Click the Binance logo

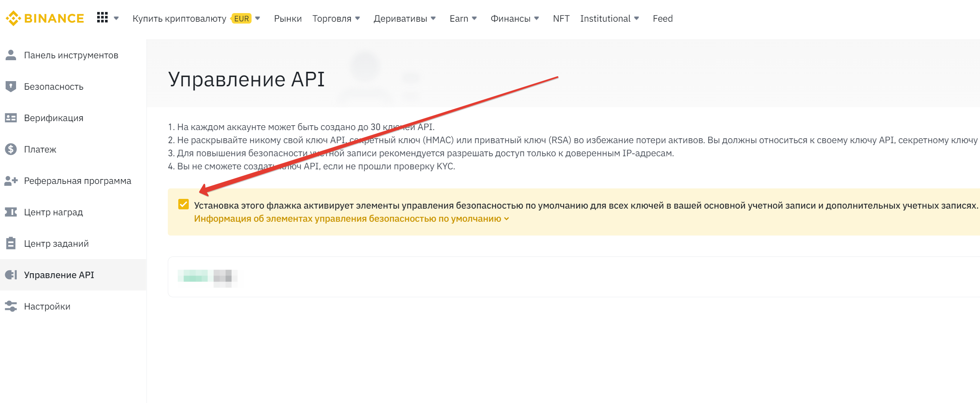pyautogui.click(x=45, y=18)
